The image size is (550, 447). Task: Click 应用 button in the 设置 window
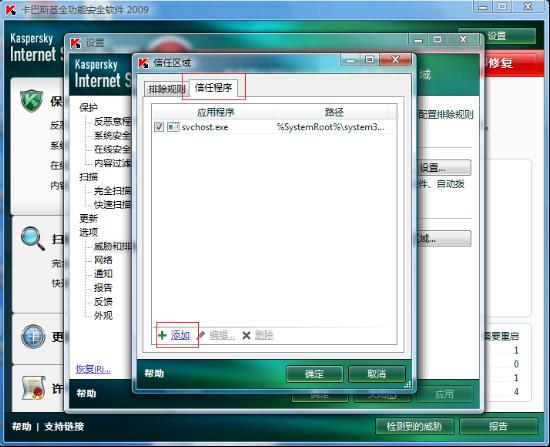point(444,394)
